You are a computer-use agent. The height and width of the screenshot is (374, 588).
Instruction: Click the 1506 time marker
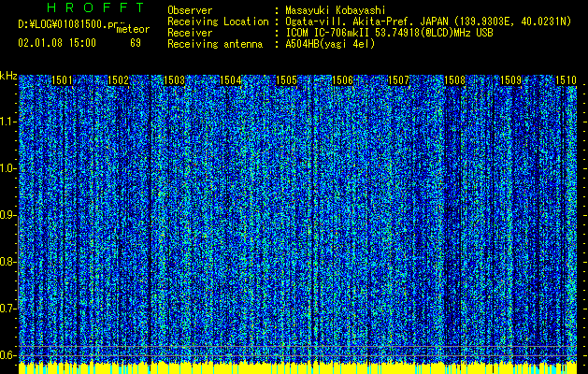pyautogui.click(x=342, y=80)
